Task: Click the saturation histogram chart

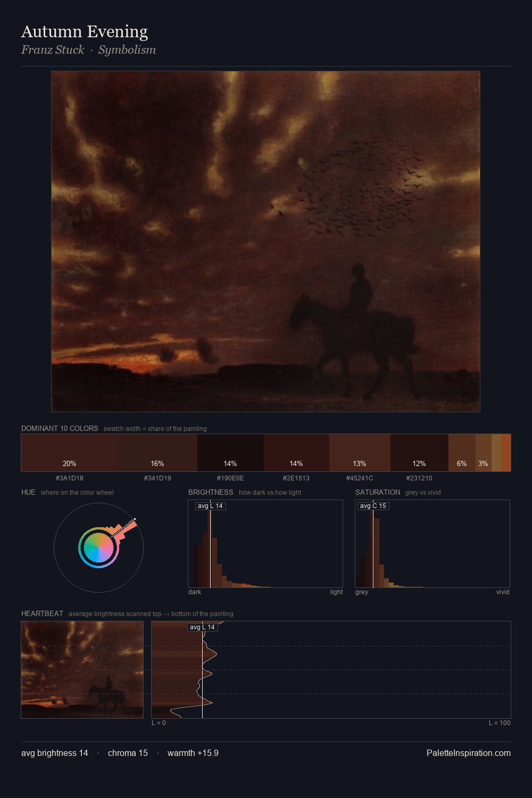Action: coord(433,544)
